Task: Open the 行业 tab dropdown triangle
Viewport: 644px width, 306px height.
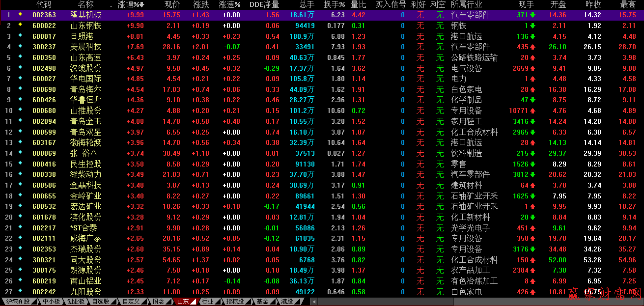Action: click(218, 302)
